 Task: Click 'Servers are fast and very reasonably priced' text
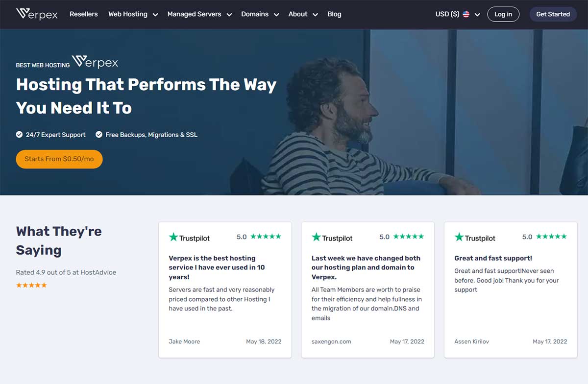(x=221, y=299)
